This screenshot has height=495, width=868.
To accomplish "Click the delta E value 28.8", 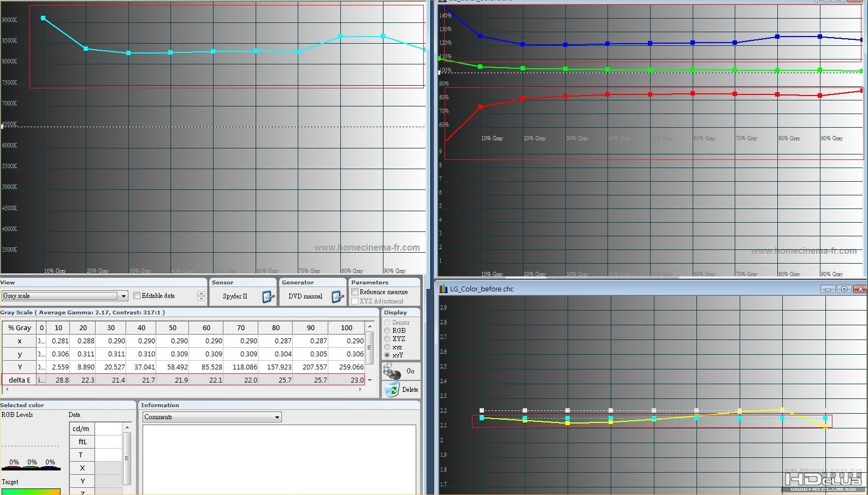I will [62, 380].
